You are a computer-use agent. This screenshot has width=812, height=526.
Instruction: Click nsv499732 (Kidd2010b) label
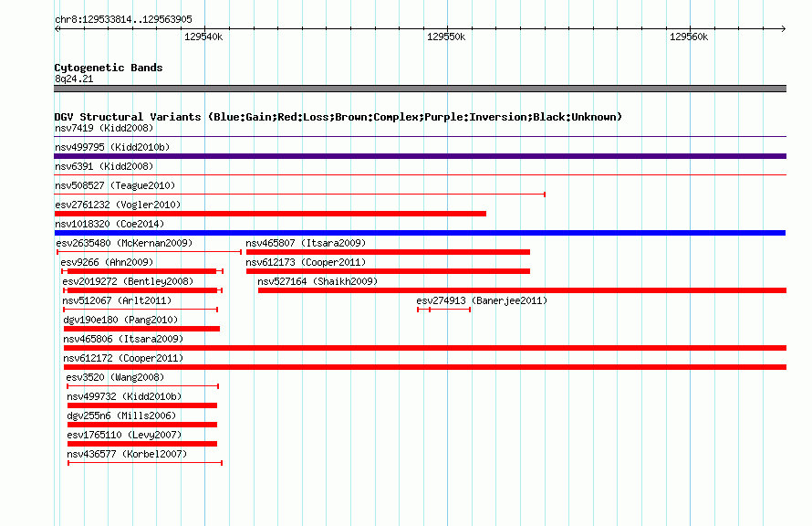pos(124,396)
